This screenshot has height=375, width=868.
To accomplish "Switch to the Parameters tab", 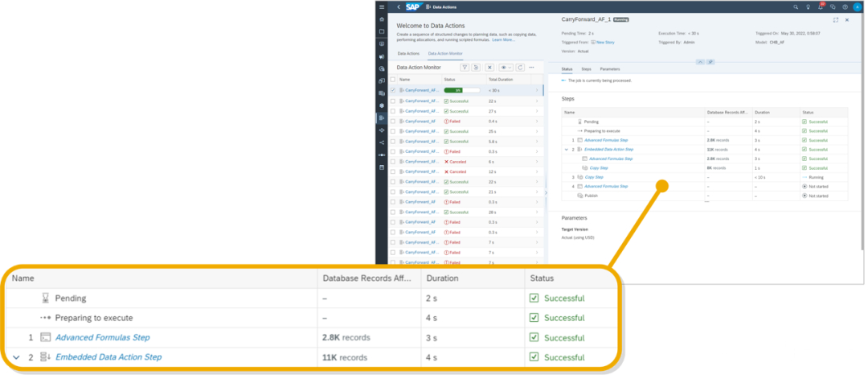I will 610,69.
